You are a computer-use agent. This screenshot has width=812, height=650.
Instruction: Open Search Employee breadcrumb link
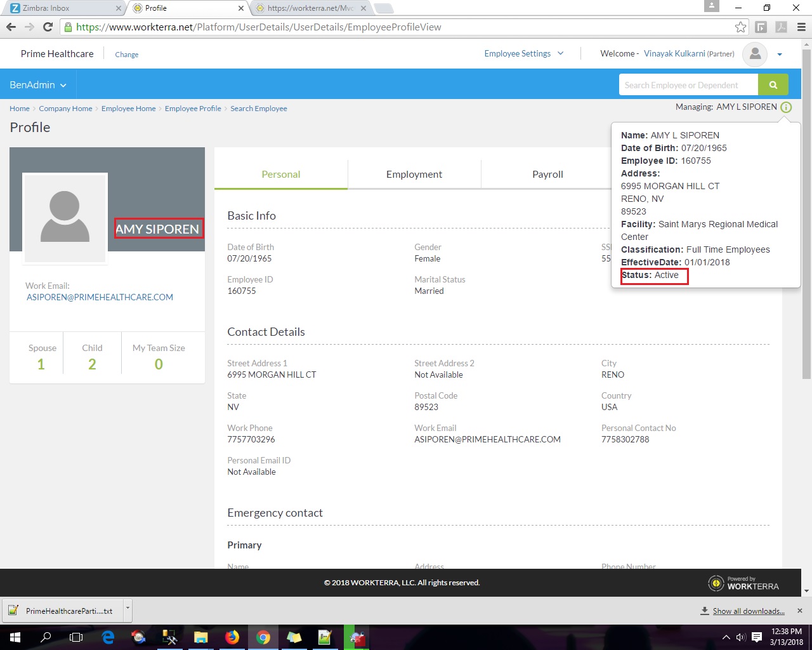259,109
